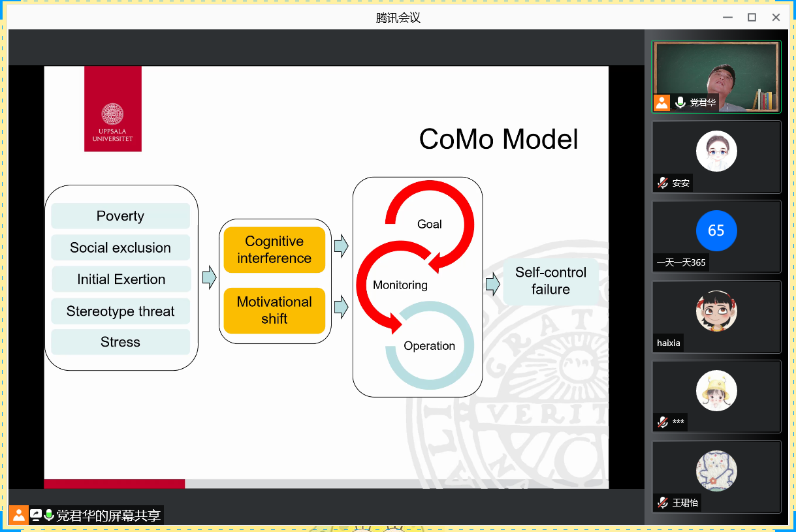Click the muted microphone icon beside ***

(663, 422)
